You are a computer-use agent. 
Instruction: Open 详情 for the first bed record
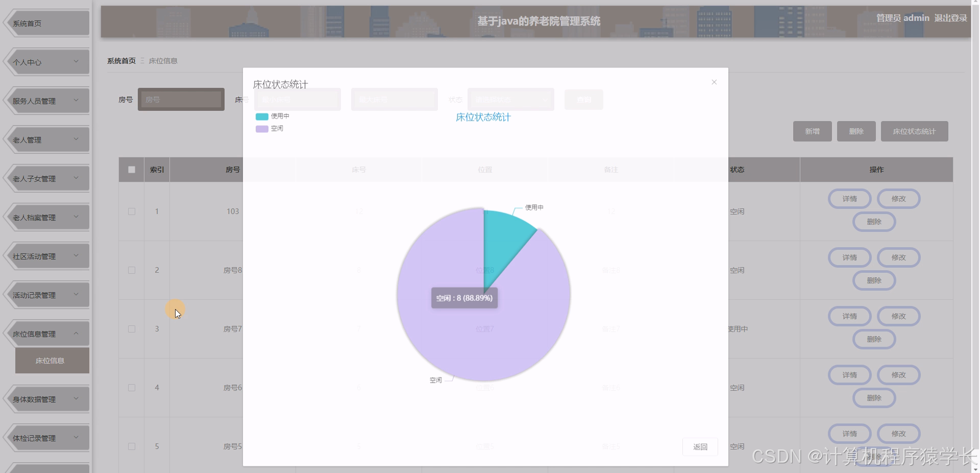[849, 199]
